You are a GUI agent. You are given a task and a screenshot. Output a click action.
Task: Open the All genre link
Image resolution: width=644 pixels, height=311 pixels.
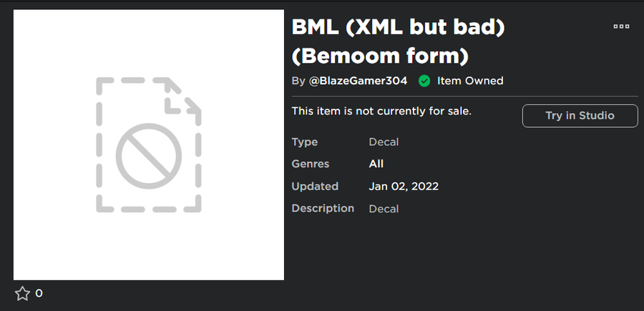376,164
